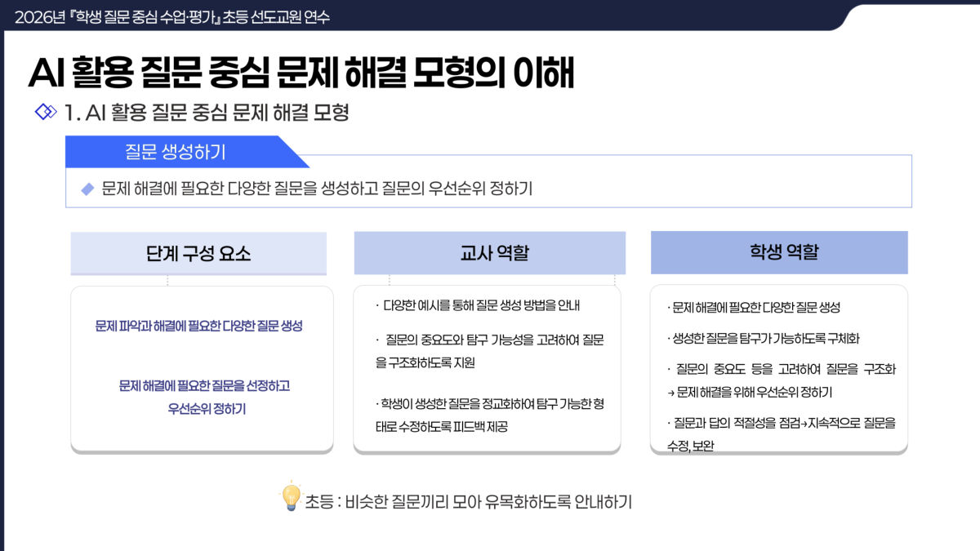Viewport: 980px width, 551px height.
Task: Click the 학생 역할 column header
Action: point(779,252)
